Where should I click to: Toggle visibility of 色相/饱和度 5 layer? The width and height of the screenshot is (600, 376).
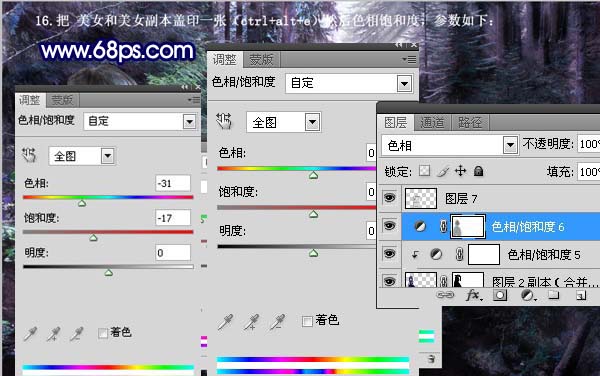pyautogui.click(x=390, y=254)
